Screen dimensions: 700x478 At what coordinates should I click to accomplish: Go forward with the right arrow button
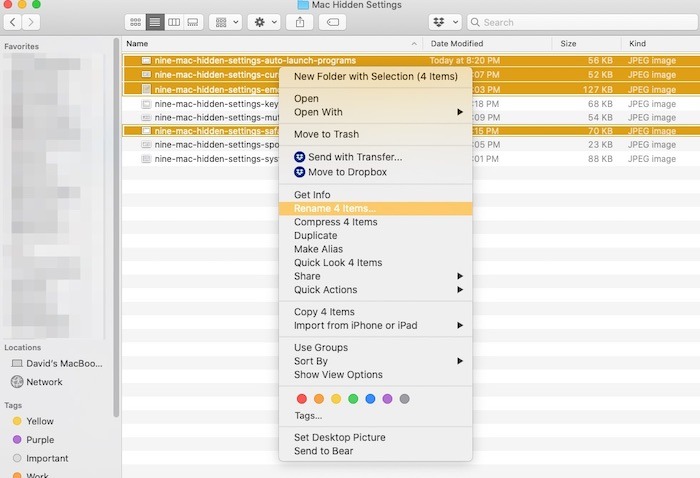31,22
